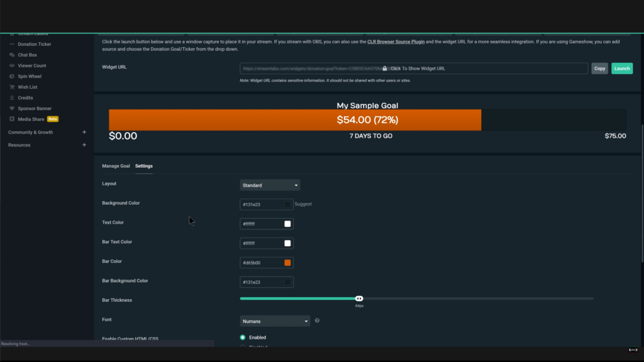This screenshot has height=362, width=644.
Task: Open Donation Ticker sidebar icon
Action: (x=12, y=44)
